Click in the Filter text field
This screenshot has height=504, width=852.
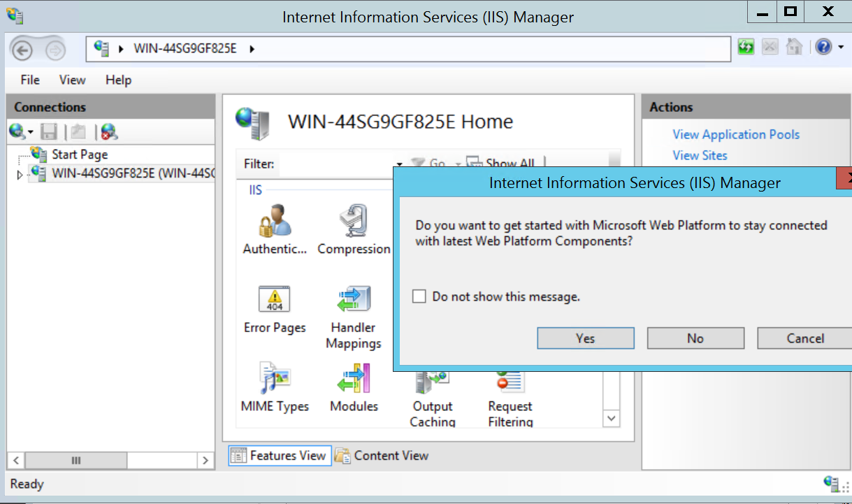click(336, 164)
